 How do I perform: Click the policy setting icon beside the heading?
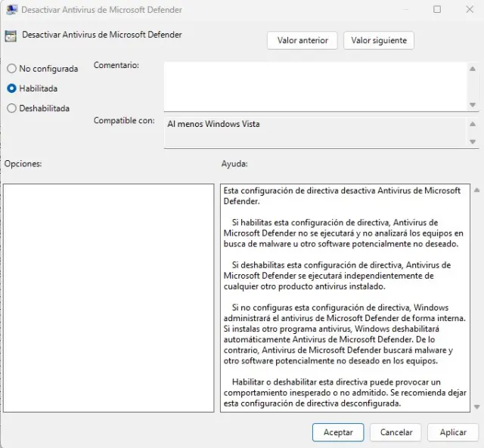(11, 36)
